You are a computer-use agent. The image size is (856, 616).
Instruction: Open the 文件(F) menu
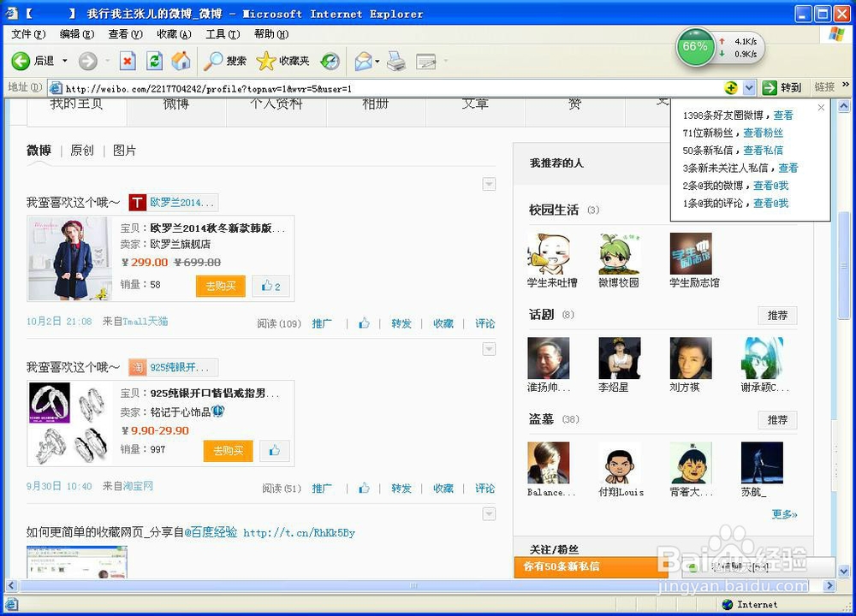coord(28,34)
